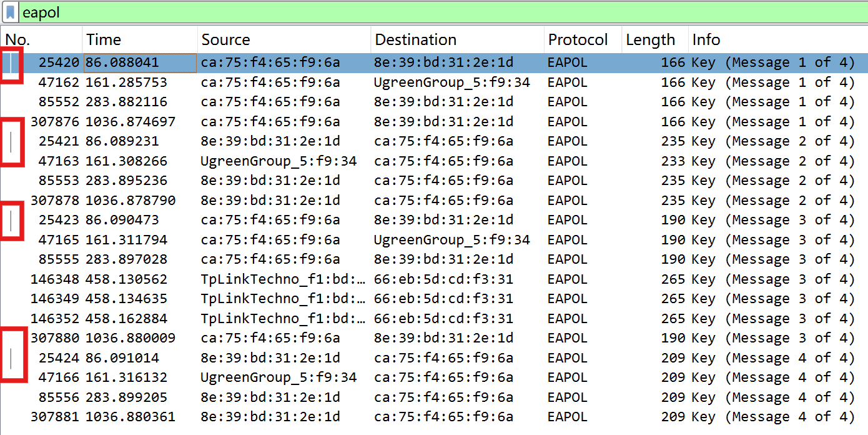Select TpLinkTechno packet number 146348
This screenshot has width=868, height=435.
(55, 279)
